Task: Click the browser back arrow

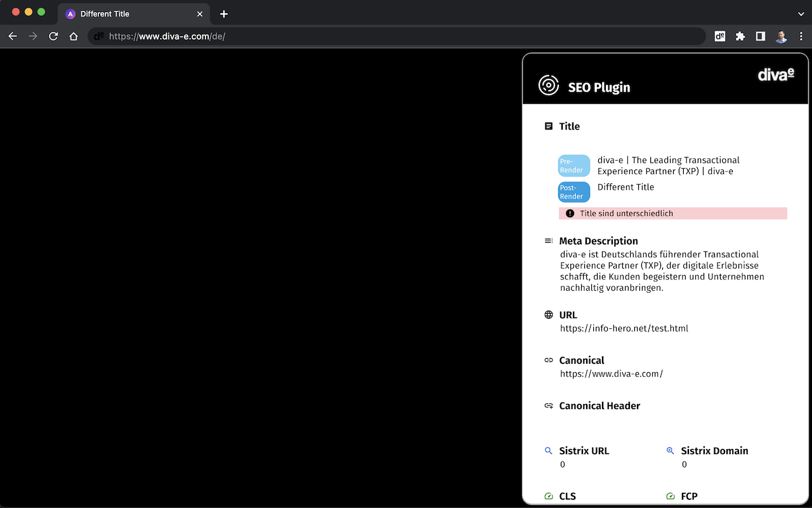Action: coord(13,36)
